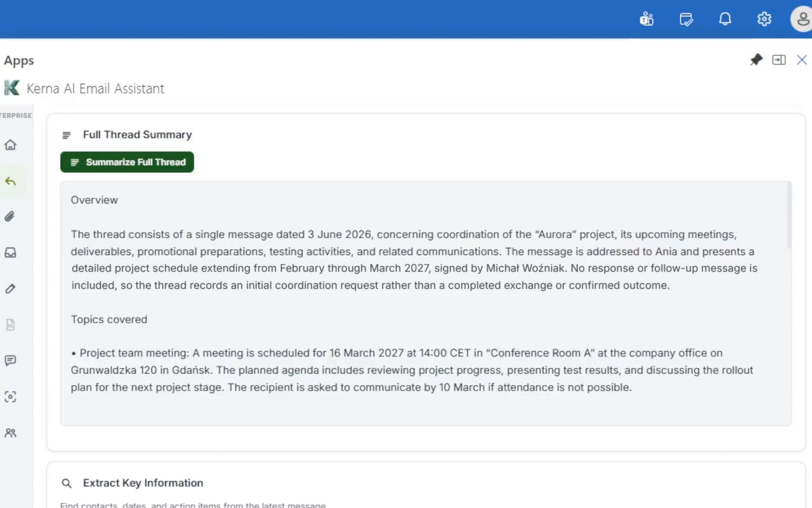
Task: Click the summary box scrollbar
Action: [x=789, y=216]
